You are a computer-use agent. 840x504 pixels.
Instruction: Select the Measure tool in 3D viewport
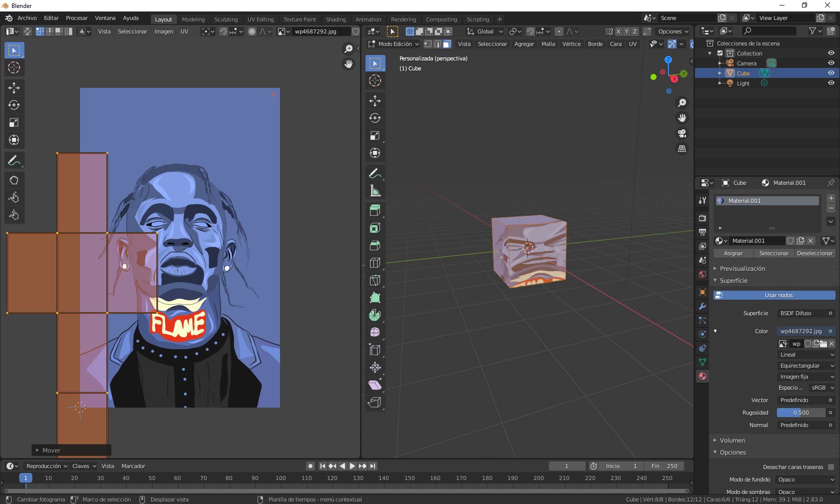coord(375,191)
